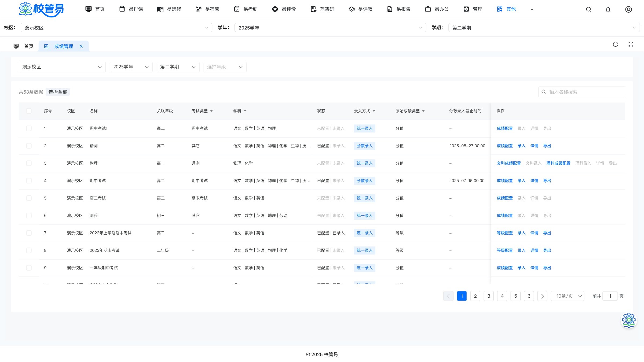This screenshot has width=644, height=362.
Task: Click the 成绩管理 tab chart icon
Action: click(x=46, y=46)
